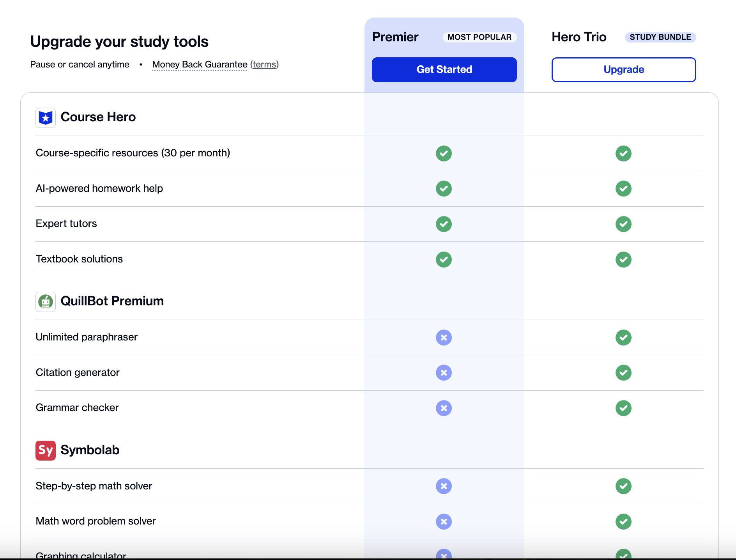This screenshot has width=736, height=560.
Task: Click the Premier plan title
Action: pos(395,37)
